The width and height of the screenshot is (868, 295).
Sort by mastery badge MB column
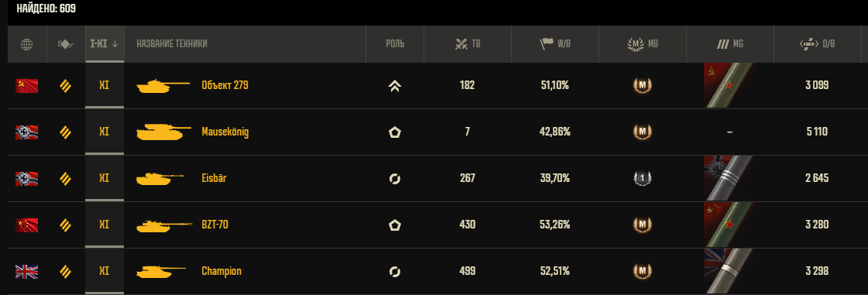pos(643,44)
